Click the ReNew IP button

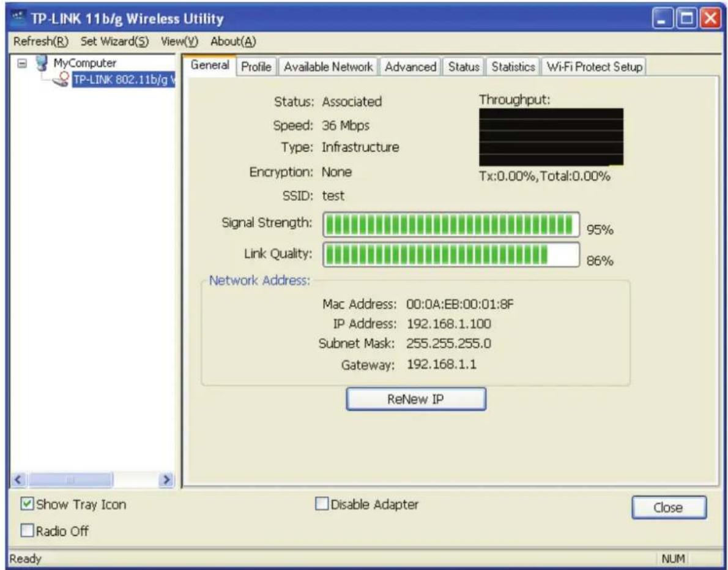(416, 399)
